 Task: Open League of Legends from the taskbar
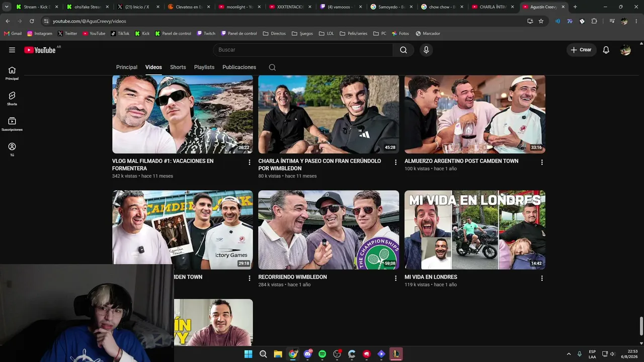tap(396, 354)
